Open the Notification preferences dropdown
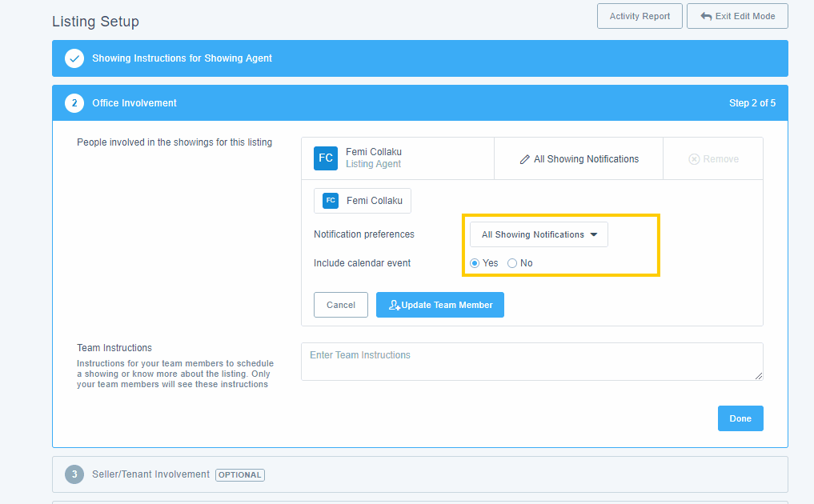 coord(539,234)
